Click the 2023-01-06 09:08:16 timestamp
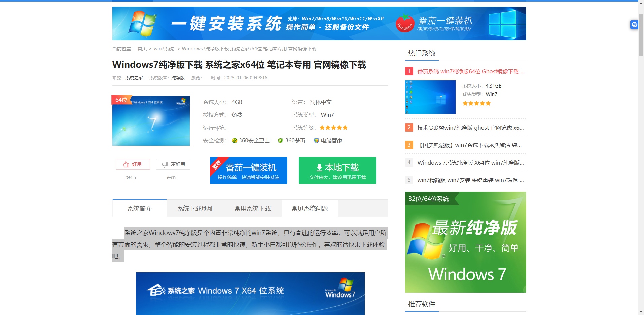This screenshot has height=315, width=644. click(x=246, y=78)
